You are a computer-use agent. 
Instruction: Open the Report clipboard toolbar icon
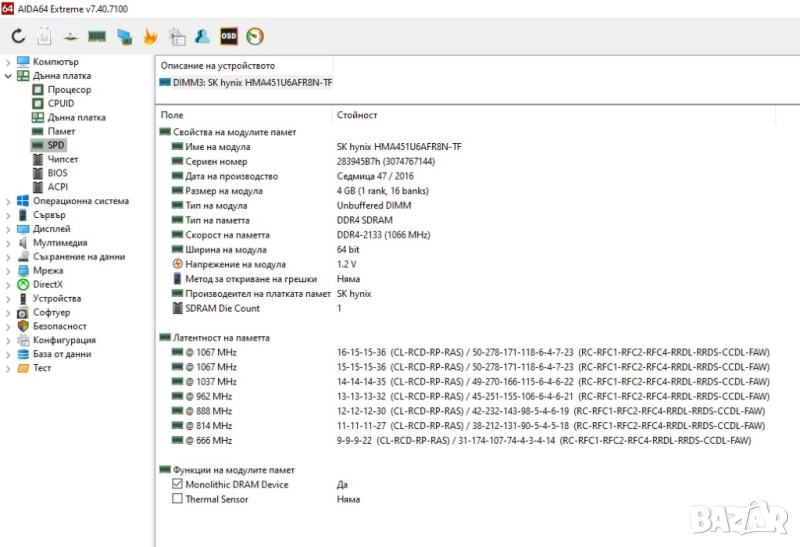44,37
